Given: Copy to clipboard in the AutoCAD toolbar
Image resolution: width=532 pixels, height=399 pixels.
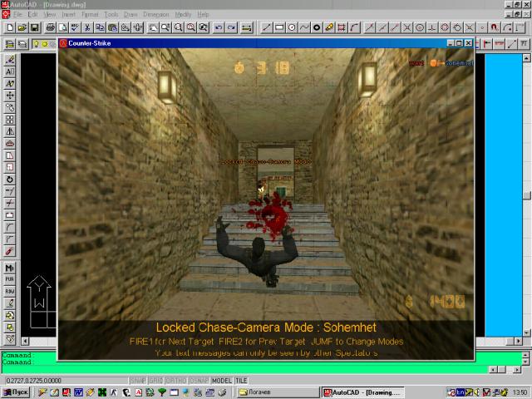Looking at the screenshot, I should pyautogui.click(x=100, y=27).
